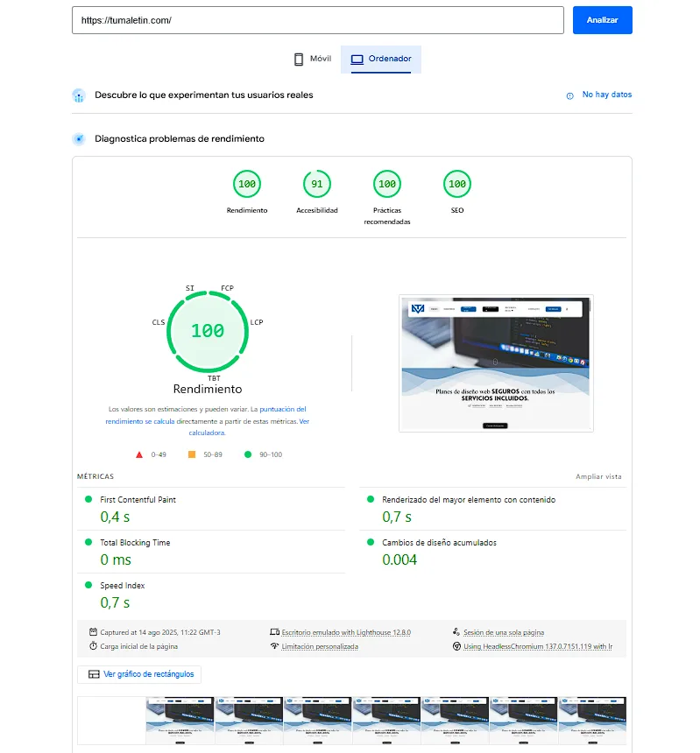The height and width of the screenshot is (753, 700).
Task: Click the SI label on the gauge
Action: click(190, 288)
